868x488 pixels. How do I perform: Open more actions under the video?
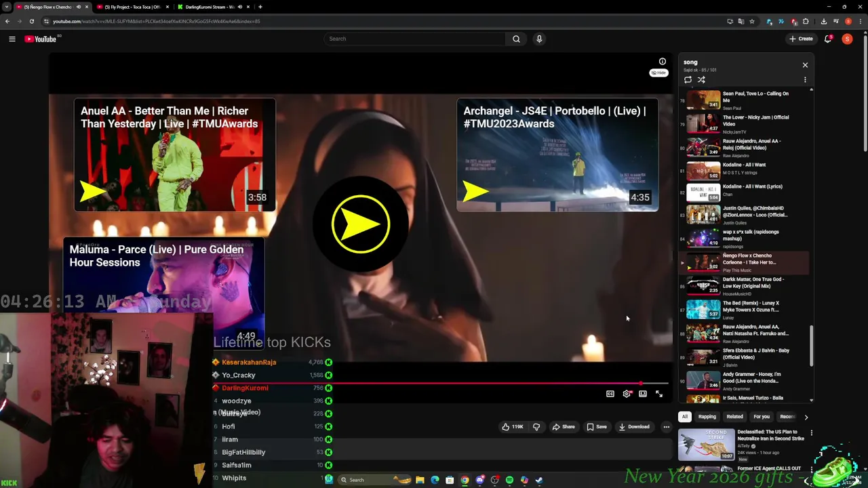(667, 427)
